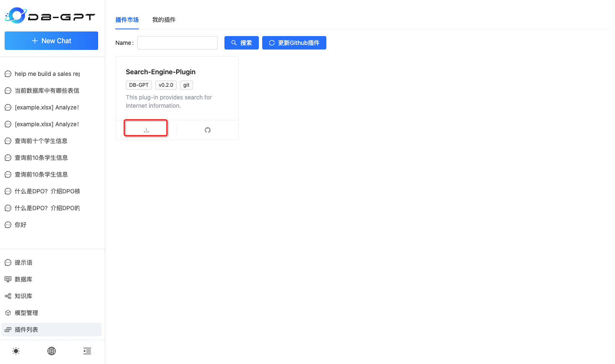
Task: Start a New Chat
Action: [51, 41]
